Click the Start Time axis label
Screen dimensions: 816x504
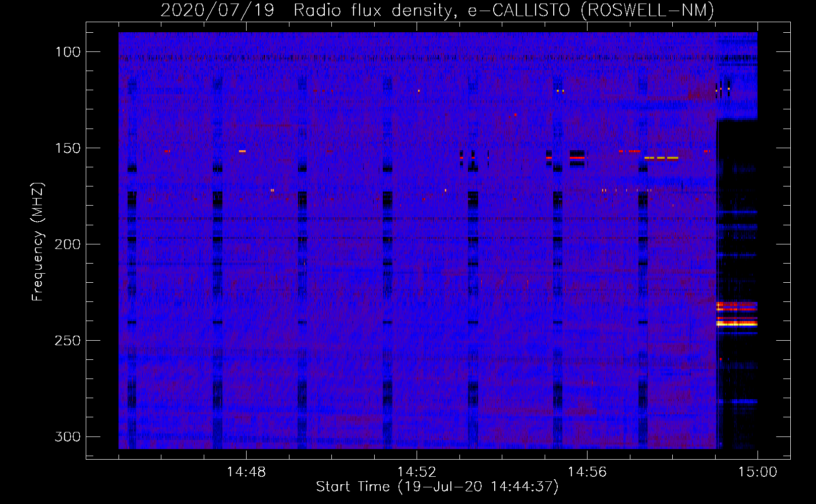(437, 487)
